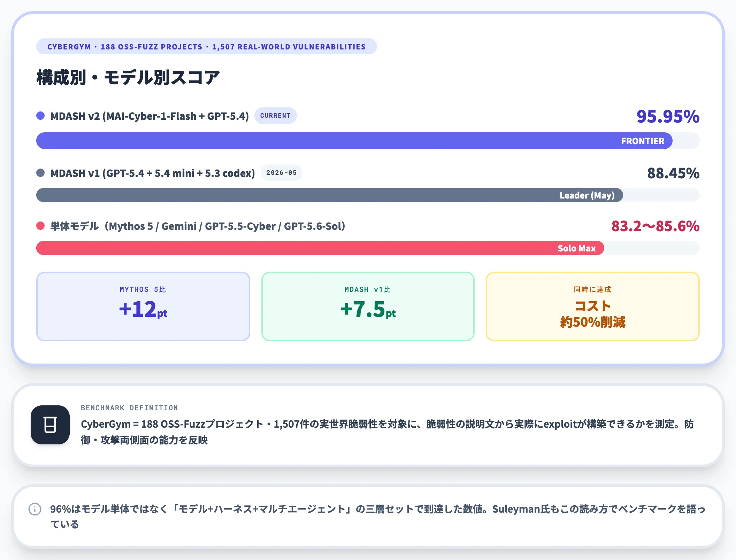
Task: Click the コスト約50%削減 card
Action: (x=593, y=306)
